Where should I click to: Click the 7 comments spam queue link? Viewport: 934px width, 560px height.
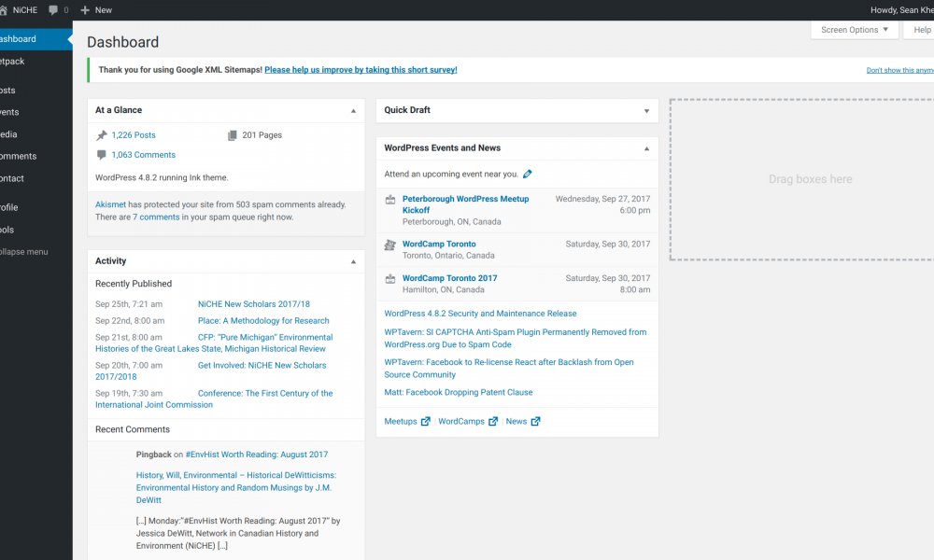click(156, 217)
